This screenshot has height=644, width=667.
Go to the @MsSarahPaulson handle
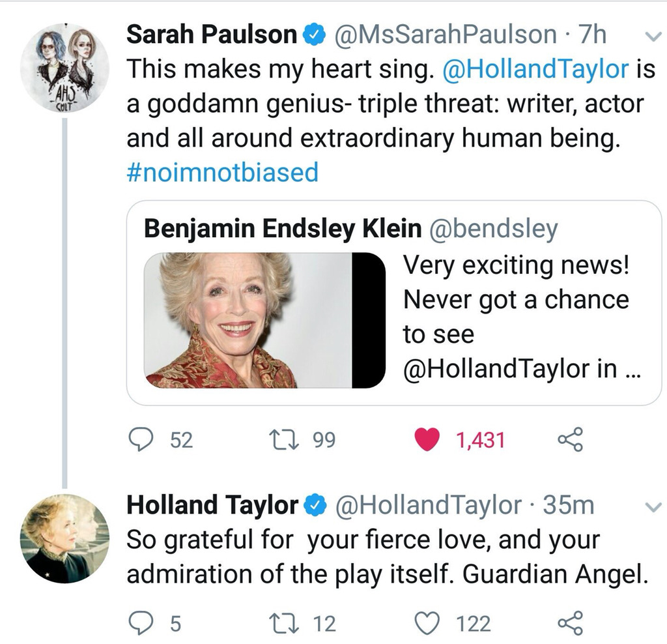(445, 34)
